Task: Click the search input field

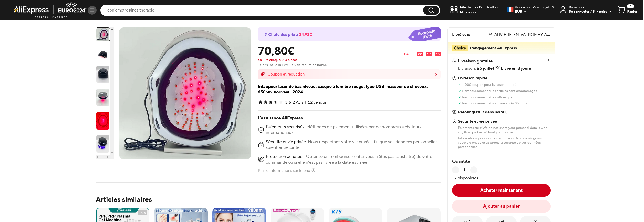Action: click(x=261, y=10)
